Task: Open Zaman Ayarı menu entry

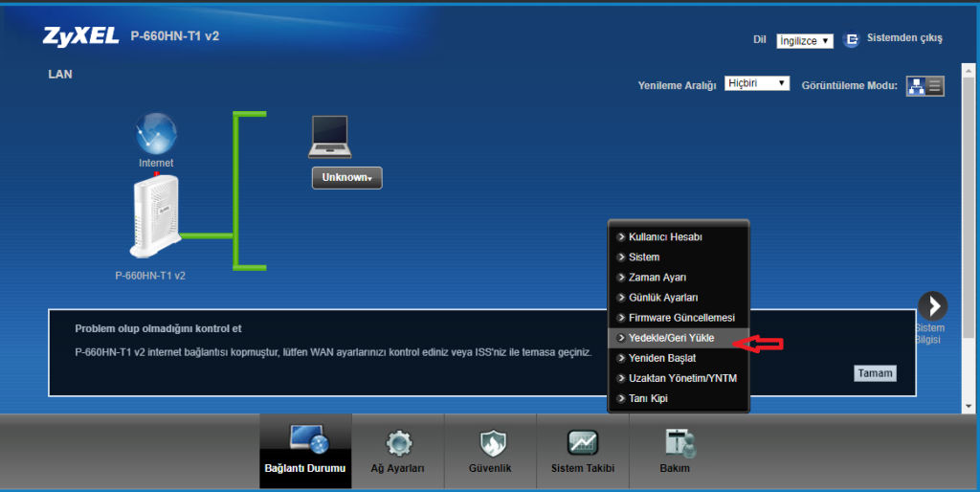Action: [679, 277]
